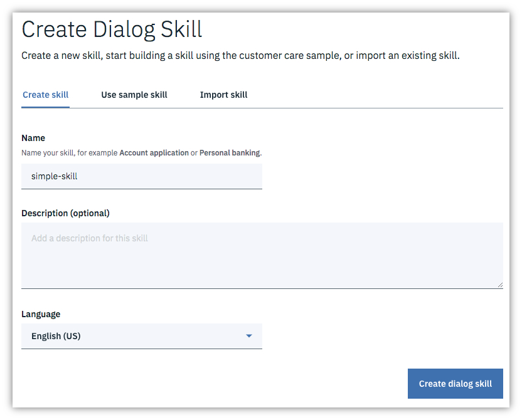Click the blue Language dropdown arrow
Image resolution: width=522 pixels, height=420 pixels.
pyautogui.click(x=249, y=336)
